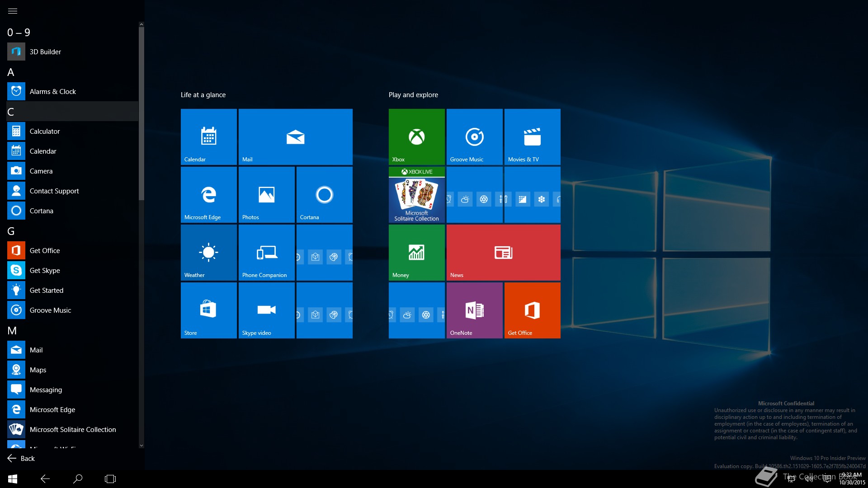Image resolution: width=868 pixels, height=488 pixels.
Task: Open Contact Support in the app list
Action: click(72, 191)
